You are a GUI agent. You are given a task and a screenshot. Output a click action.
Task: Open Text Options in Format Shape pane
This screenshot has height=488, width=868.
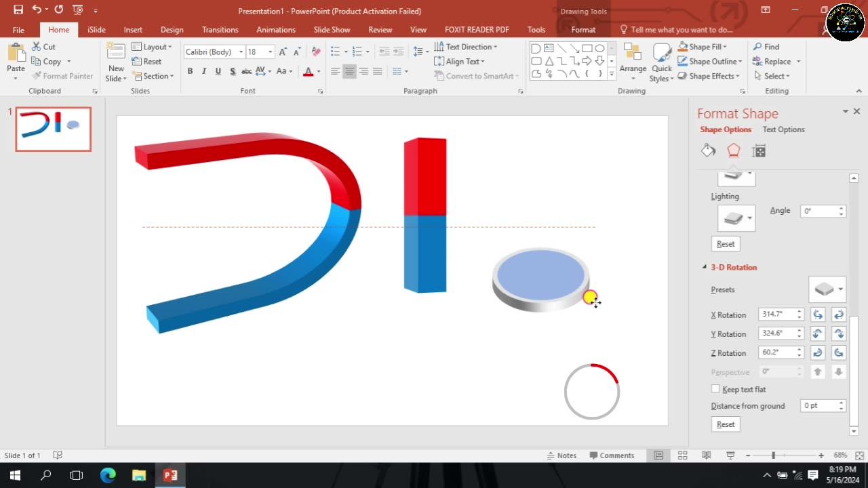(x=783, y=129)
